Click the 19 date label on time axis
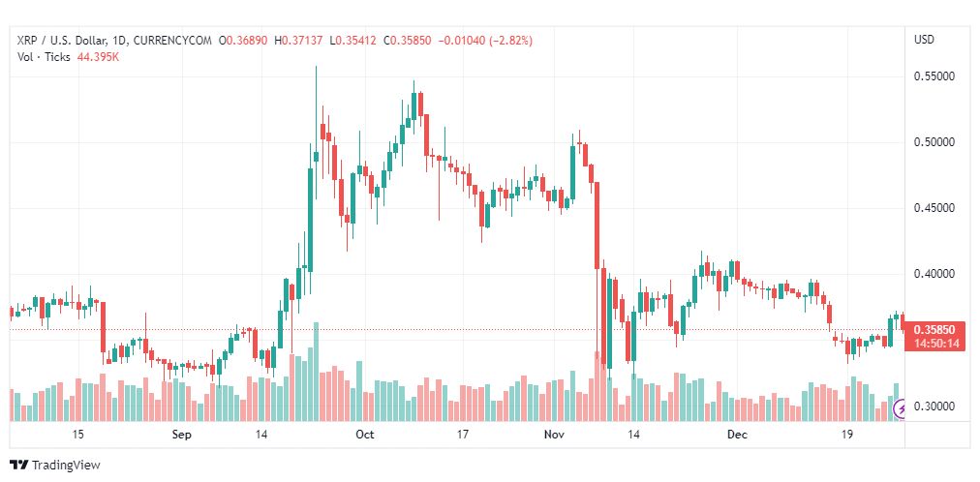This screenshot has height=482, width=980. (x=847, y=435)
